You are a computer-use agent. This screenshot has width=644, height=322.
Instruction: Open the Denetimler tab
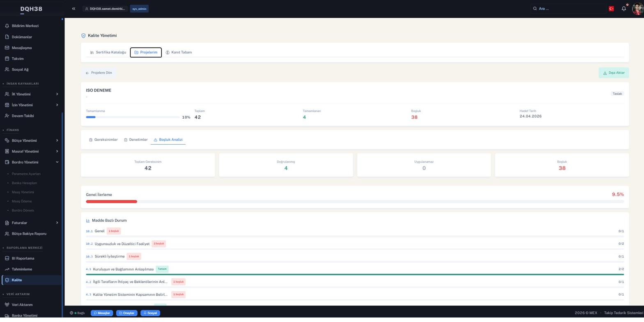[136, 140]
